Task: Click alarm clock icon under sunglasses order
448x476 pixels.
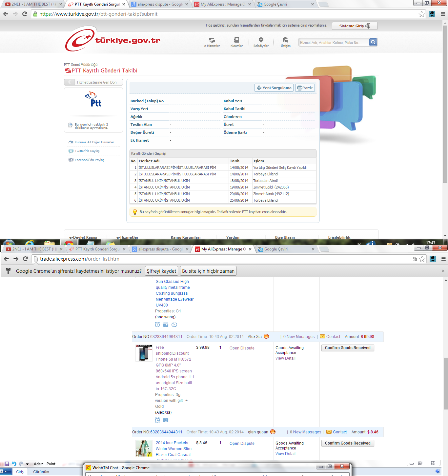Action: click(x=157, y=325)
